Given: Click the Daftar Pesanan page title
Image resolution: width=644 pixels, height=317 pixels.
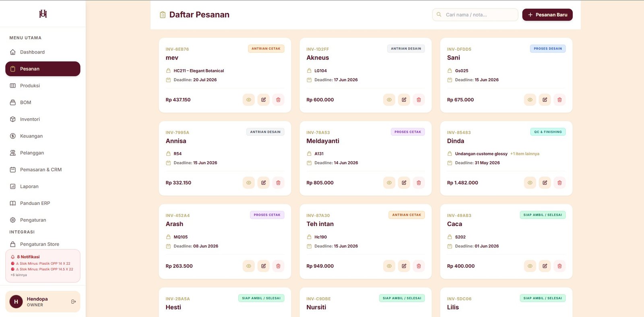Looking at the screenshot, I should point(199,15).
